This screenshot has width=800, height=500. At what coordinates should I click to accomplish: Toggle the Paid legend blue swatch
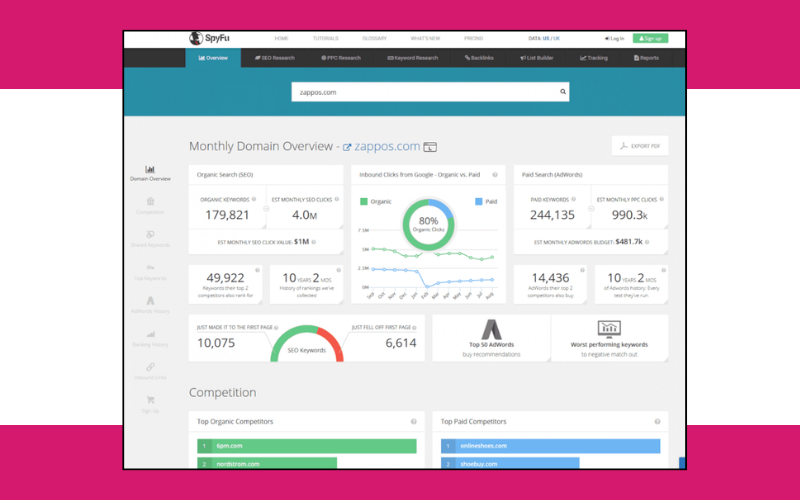[x=479, y=202]
